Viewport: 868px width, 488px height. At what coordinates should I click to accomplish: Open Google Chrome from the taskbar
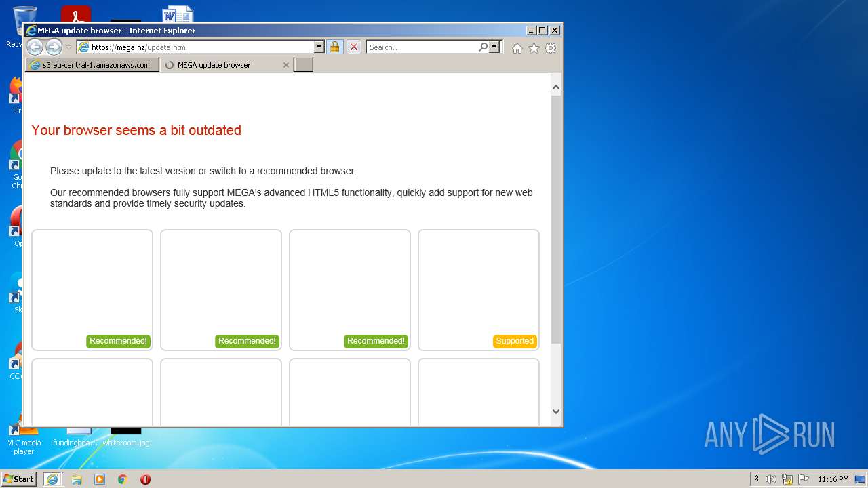click(123, 479)
